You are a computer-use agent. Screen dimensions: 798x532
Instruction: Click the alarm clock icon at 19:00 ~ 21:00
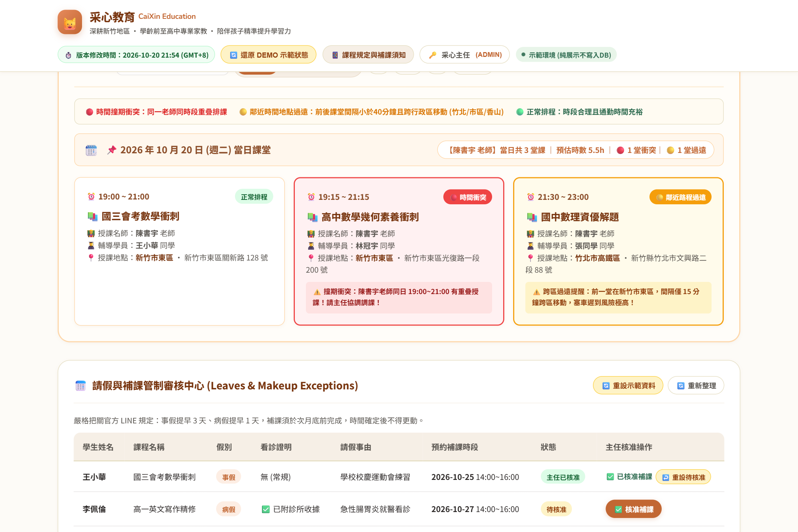[x=91, y=197]
